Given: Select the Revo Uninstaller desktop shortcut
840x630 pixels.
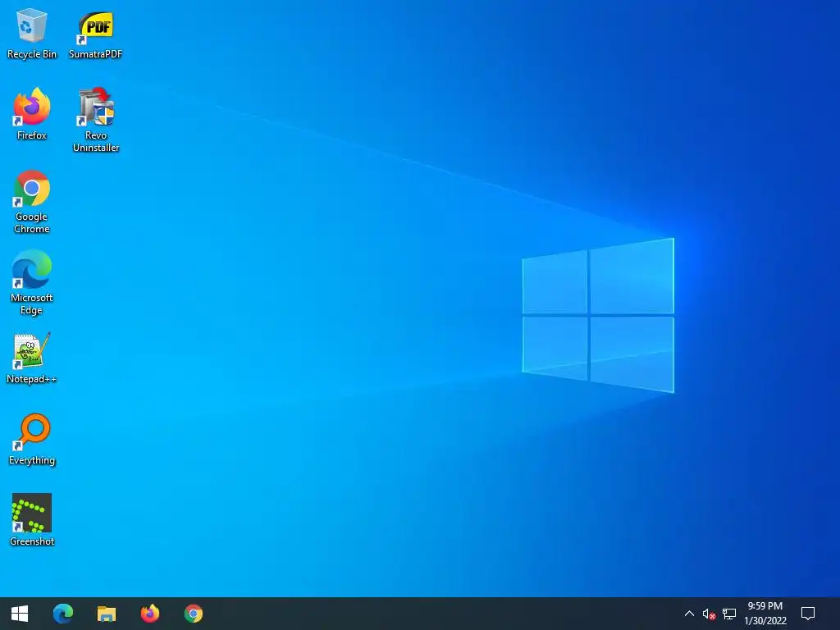Looking at the screenshot, I should click(96, 120).
